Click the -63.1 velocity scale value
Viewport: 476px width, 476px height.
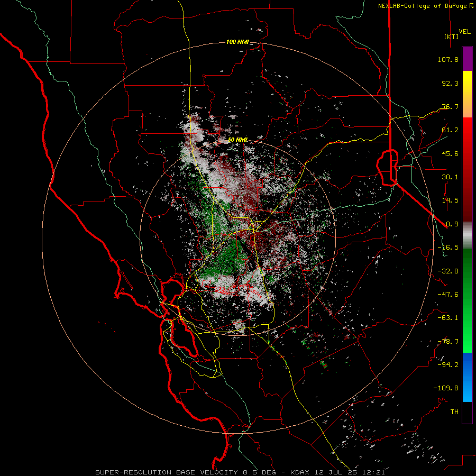[448, 318]
